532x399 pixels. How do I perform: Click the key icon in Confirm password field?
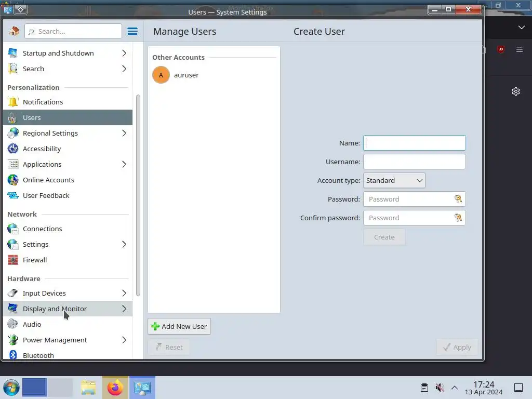coord(458,218)
